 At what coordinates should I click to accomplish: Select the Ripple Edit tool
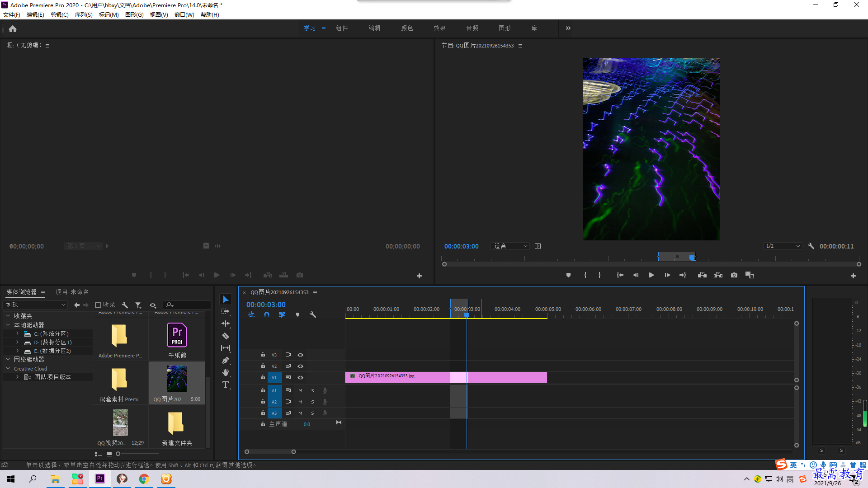[225, 324]
